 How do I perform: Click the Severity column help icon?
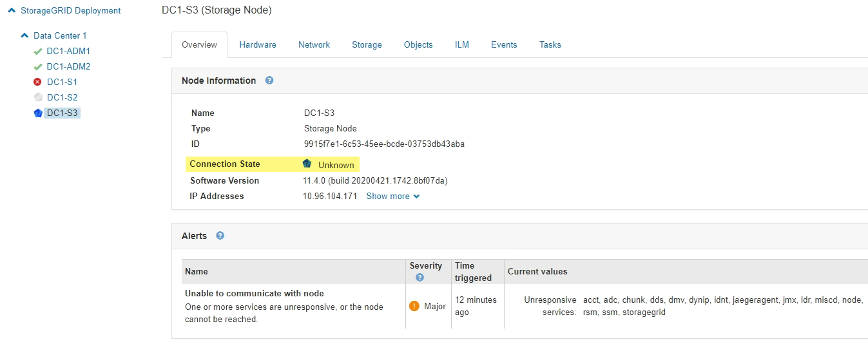420,278
